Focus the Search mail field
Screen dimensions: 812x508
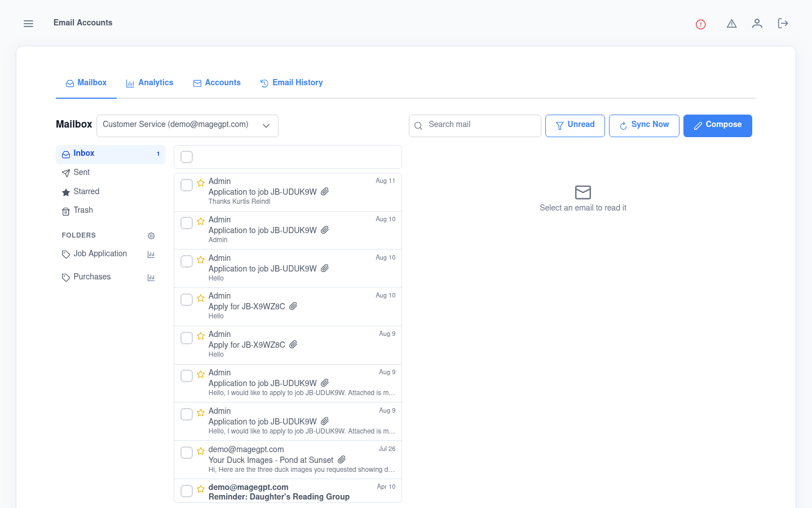[475, 126]
